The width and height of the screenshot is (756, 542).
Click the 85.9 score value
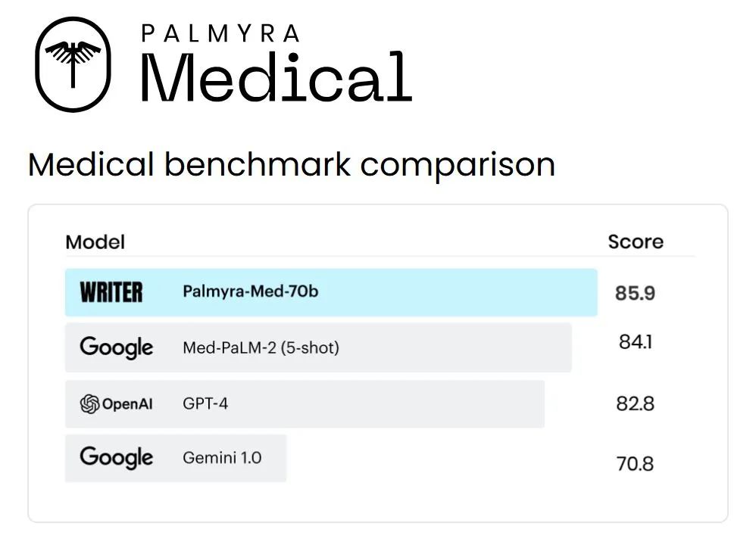635,293
